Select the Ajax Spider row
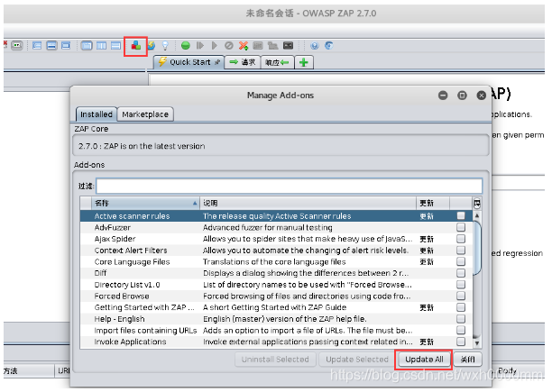Image resolution: width=552 pixels, height=392 pixels. tap(276, 239)
